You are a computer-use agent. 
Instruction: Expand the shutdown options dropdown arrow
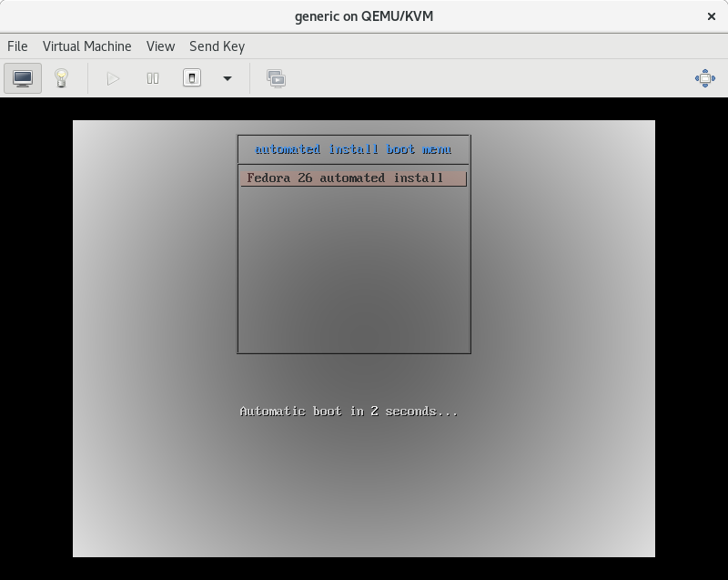[x=227, y=78]
